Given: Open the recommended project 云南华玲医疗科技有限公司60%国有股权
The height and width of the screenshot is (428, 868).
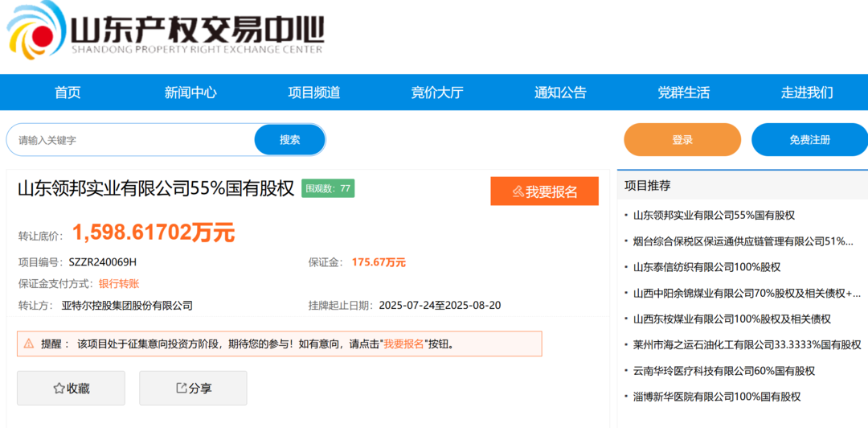Looking at the screenshot, I should click(723, 371).
